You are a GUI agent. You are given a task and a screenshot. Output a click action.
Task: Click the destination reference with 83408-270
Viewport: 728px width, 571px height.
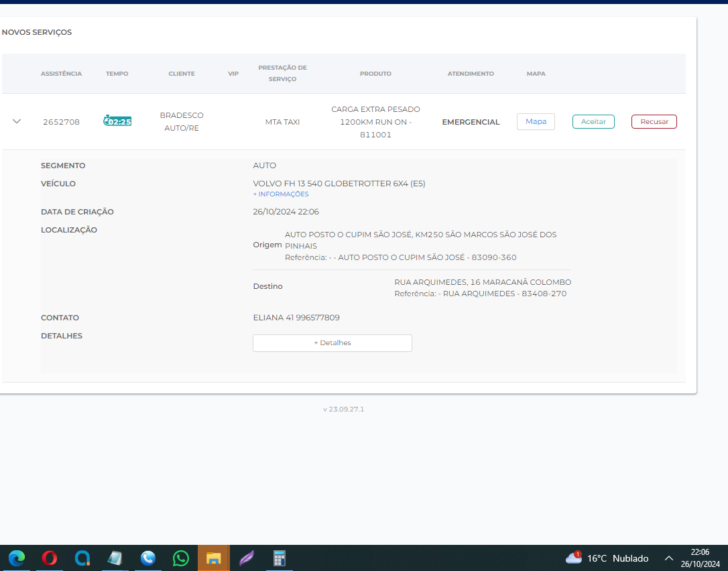[x=481, y=294]
